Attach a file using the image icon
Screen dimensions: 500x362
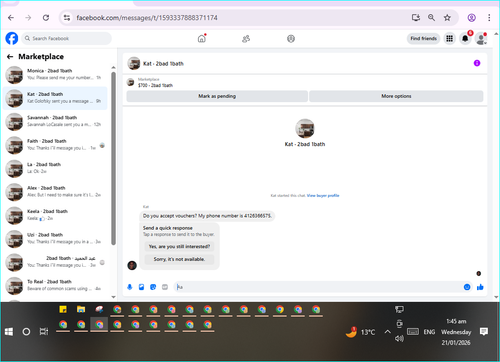(x=141, y=287)
